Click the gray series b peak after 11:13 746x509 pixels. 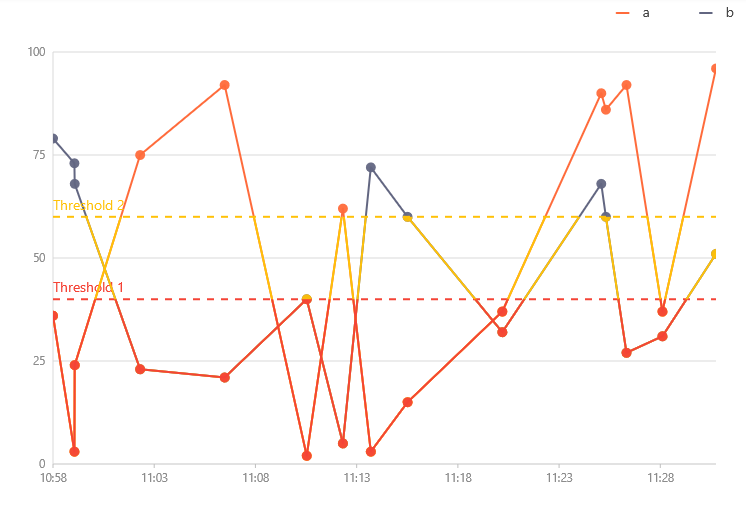[x=371, y=167]
